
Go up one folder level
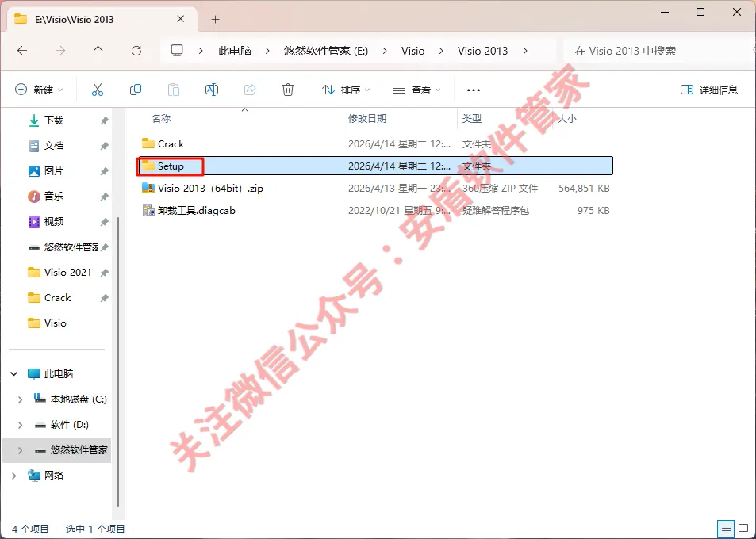pyautogui.click(x=98, y=51)
